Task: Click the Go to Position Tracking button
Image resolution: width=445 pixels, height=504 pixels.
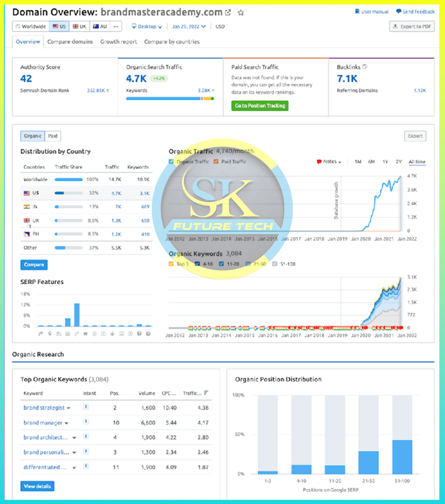Action: point(260,106)
